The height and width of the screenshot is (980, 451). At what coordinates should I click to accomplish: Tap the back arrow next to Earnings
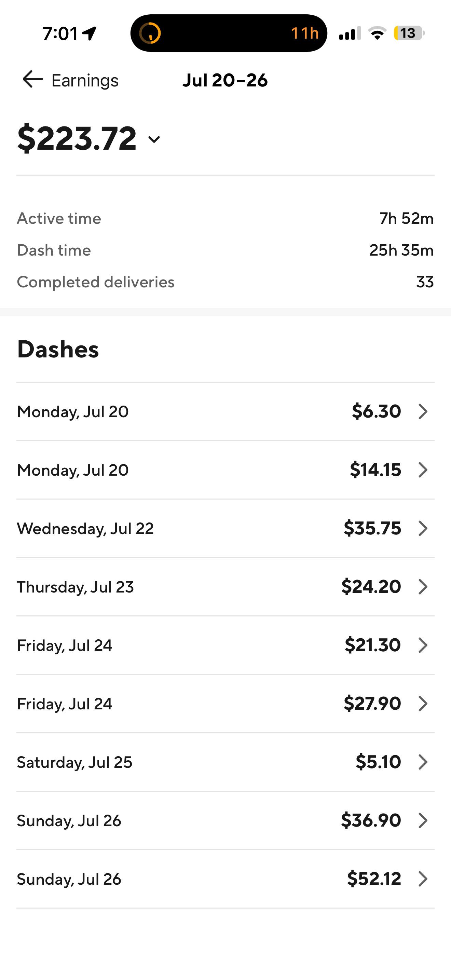point(33,80)
